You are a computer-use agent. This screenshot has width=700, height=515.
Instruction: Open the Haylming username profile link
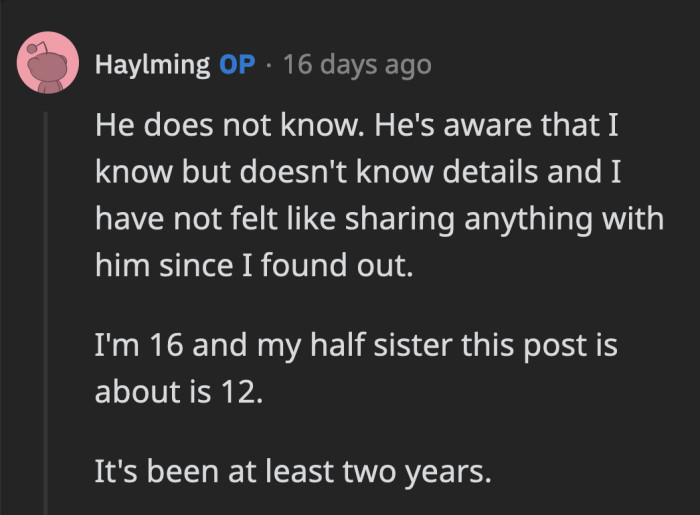(x=152, y=66)
